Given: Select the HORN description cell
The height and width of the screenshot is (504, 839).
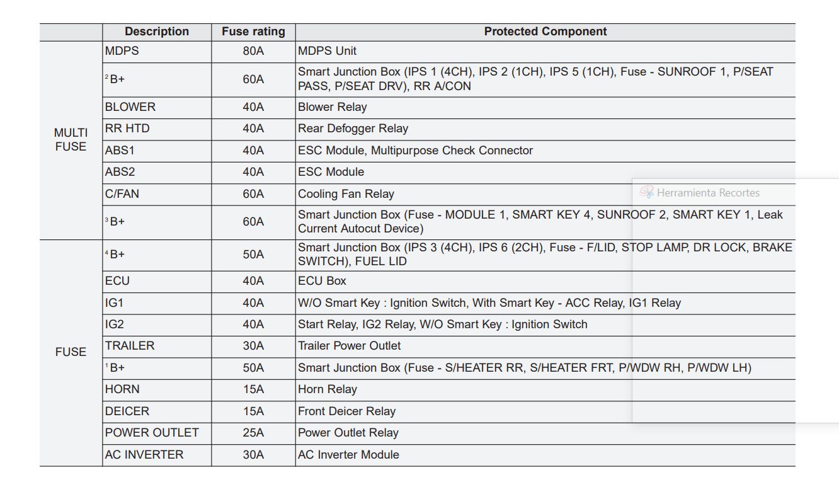Looking at the screenshot, I should (x=122, y=389).
